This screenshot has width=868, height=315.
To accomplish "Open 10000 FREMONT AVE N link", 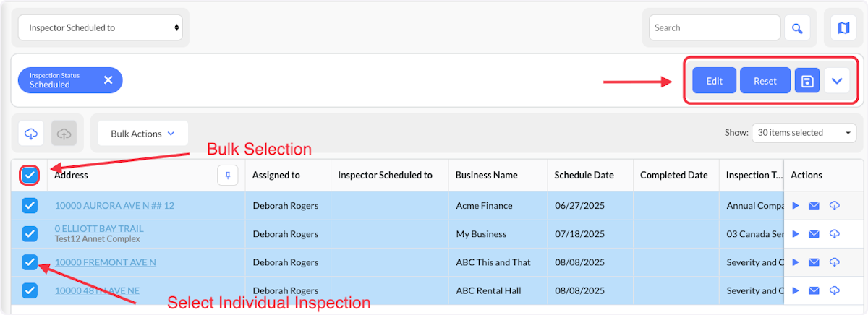I will tap(106, 262).
